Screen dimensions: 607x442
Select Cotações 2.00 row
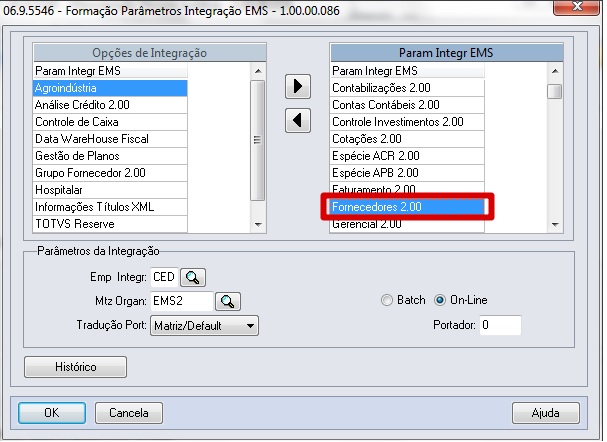tap(407, 139)
